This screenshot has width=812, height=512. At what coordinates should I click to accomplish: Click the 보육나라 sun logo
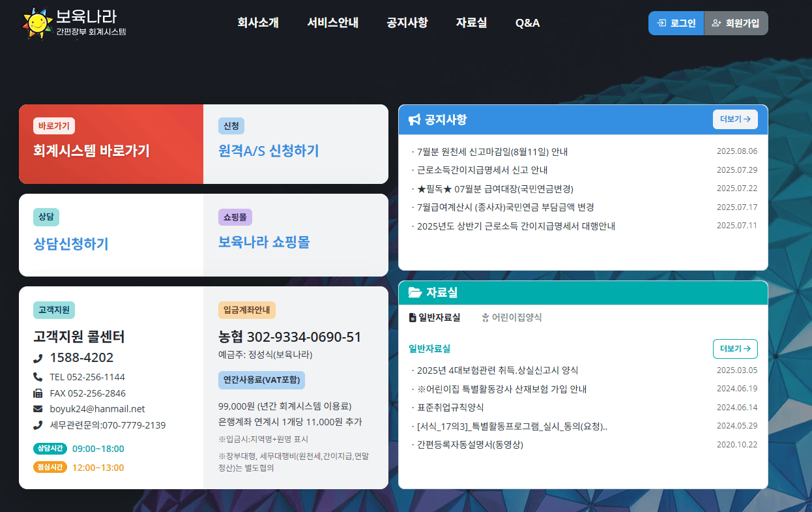[x=37, y=22]
